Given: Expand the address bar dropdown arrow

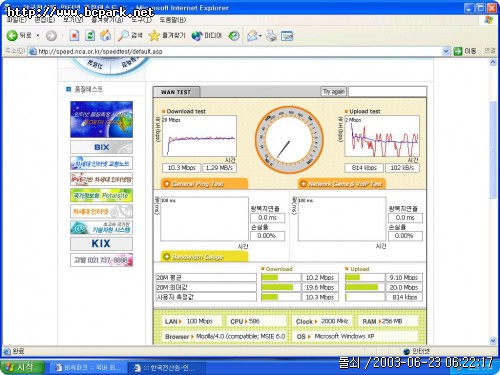Looking at the screenshot, I should 446,51.
